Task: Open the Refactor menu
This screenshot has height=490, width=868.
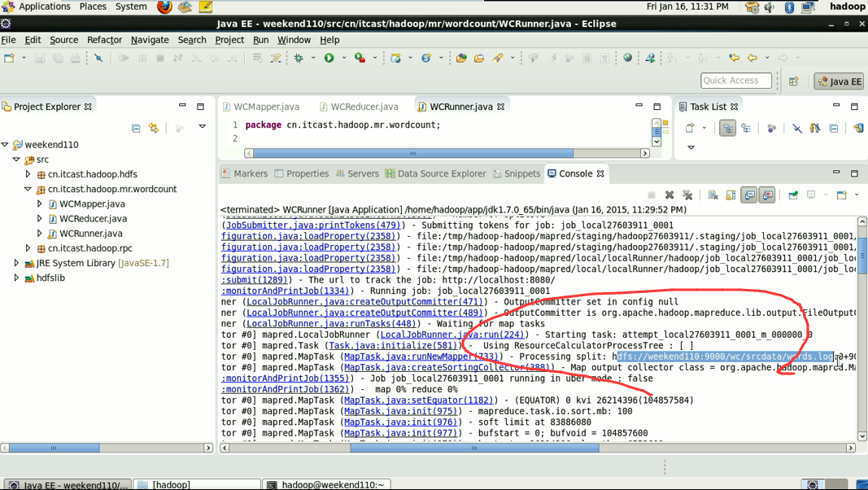Action: [104, 40]
